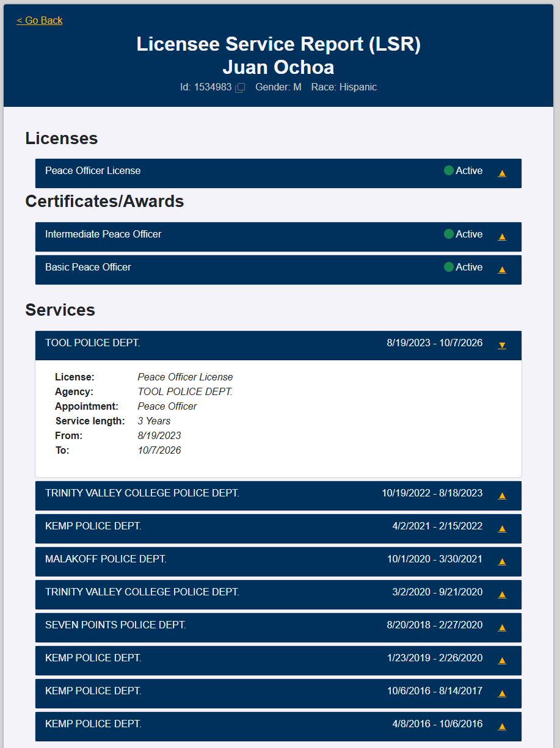Image resolution: width=560 pixels, height=748 pixels.
Task: Click the 10/1/2020 - 3/30/2021 date range
Action: (x=435, y=559)
